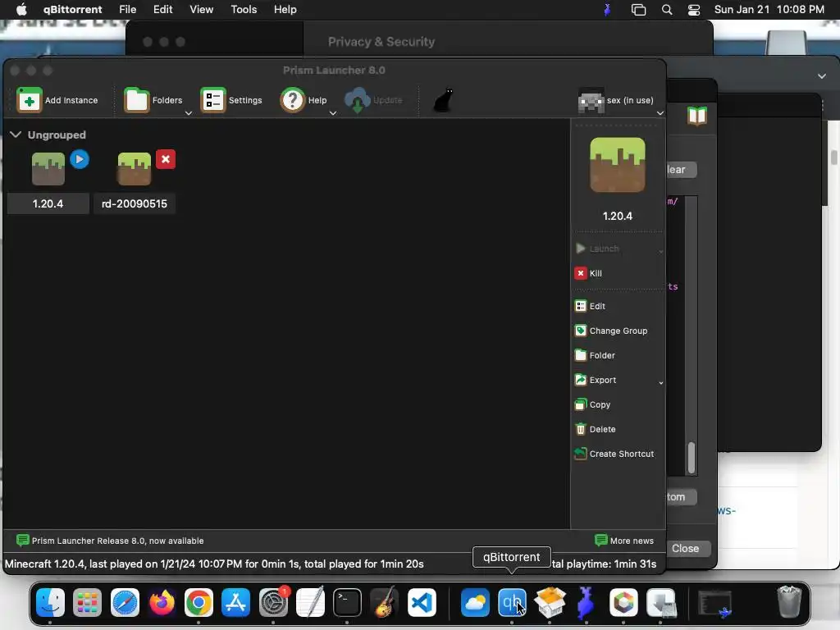Expand the Help dropdown arrow
This screenshot has height=630, width=840.
click(x=333, y=113)
